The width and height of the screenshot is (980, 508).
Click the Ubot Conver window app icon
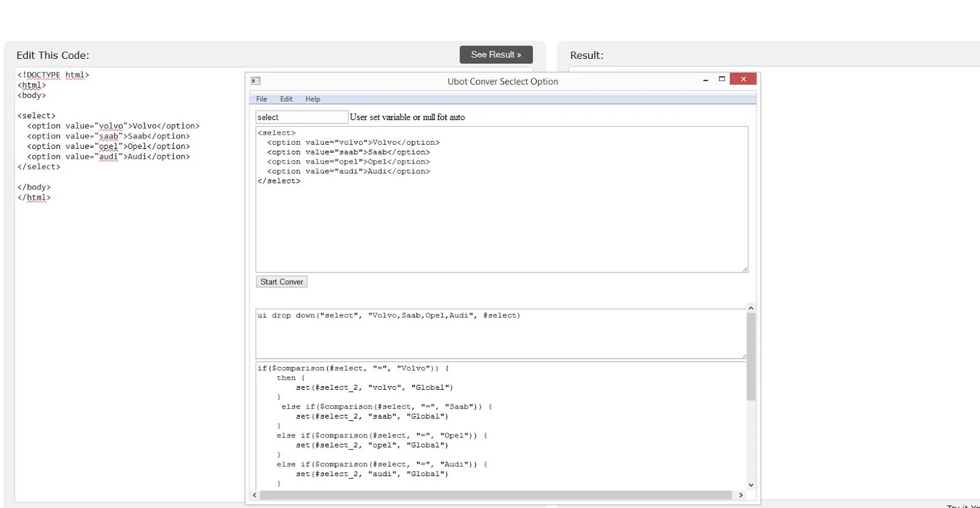click(256, 81)
